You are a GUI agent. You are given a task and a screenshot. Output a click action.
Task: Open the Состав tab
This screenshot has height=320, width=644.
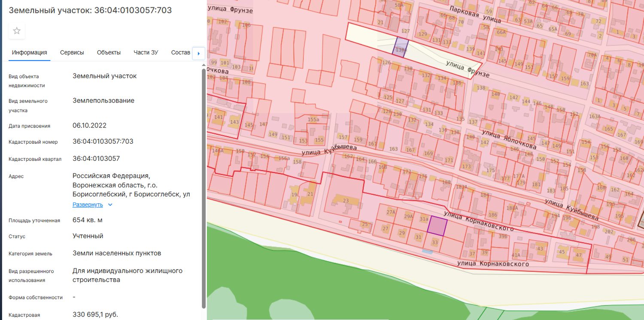coord(180,52)
